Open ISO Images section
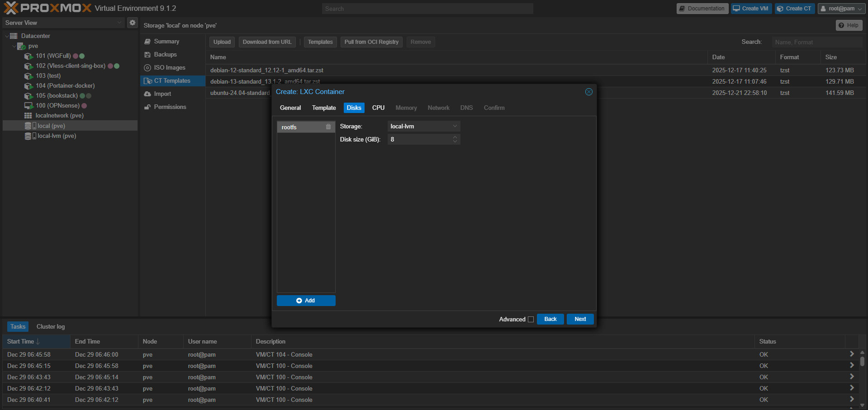Screen dimensions: 868x410 tap(170, 67)
